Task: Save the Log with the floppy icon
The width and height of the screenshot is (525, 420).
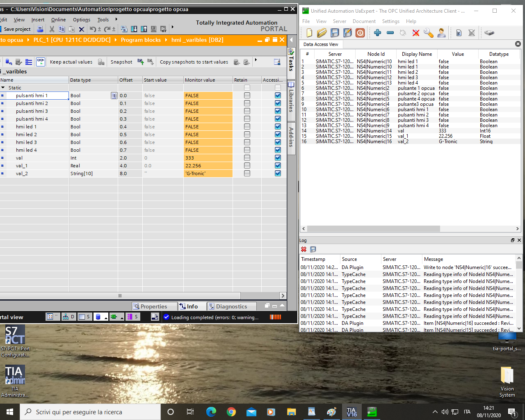Action: coord(313,249)
